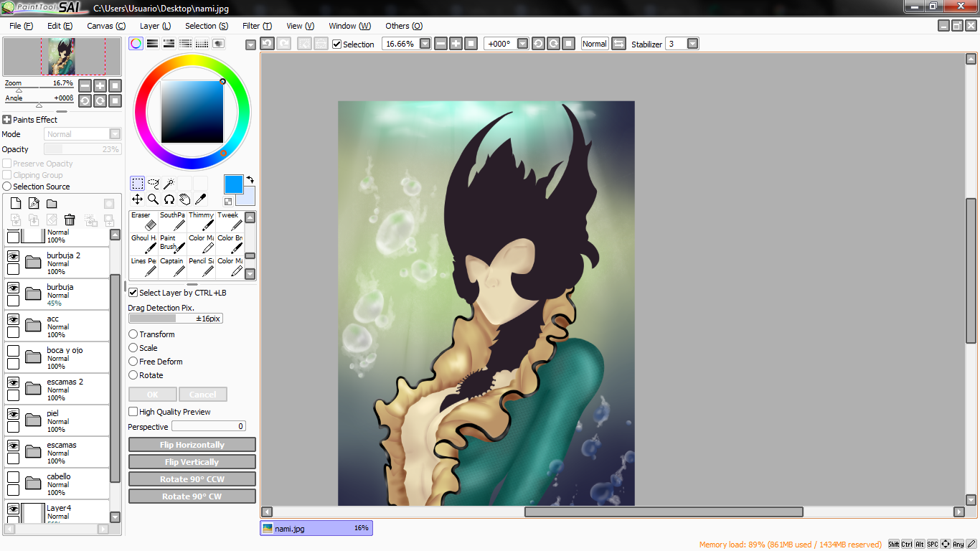The height and width of the screenshot is (551, 980).
Task: Select the Eraser brush
Action: (x=143, y=222)
